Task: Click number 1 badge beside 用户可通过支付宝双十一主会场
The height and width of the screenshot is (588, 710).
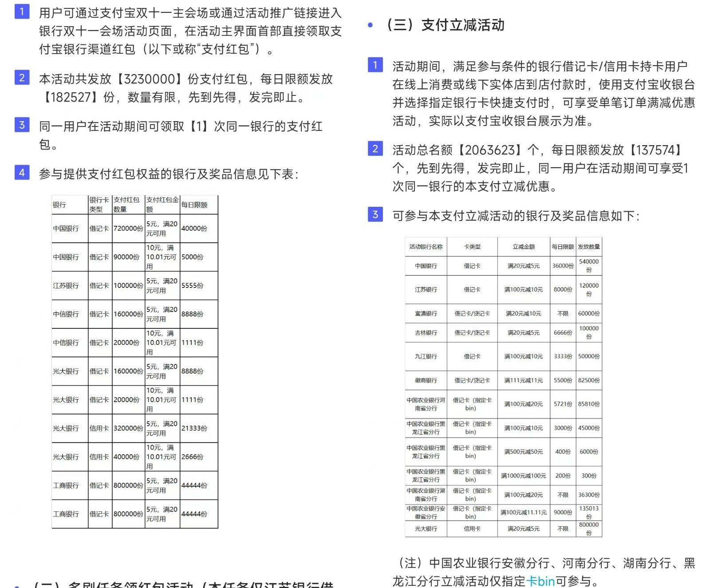Action: pyautogui.click(x=22, y=11)
